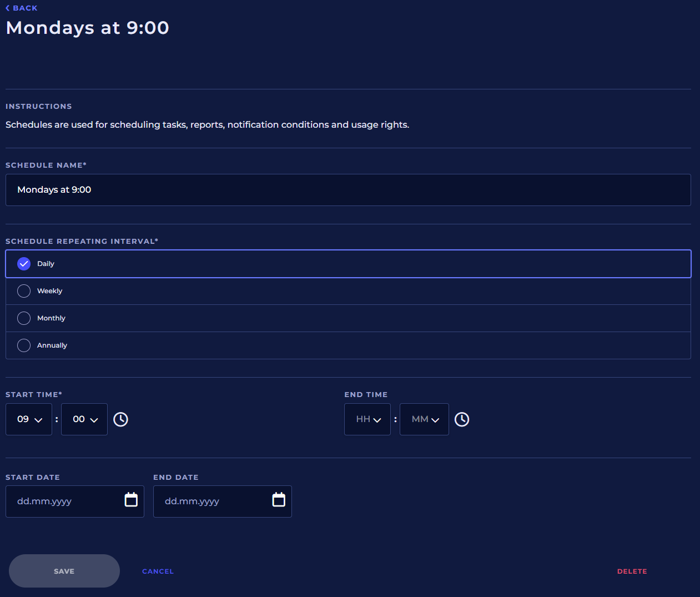Focus the Schedule Name text field

348,190
